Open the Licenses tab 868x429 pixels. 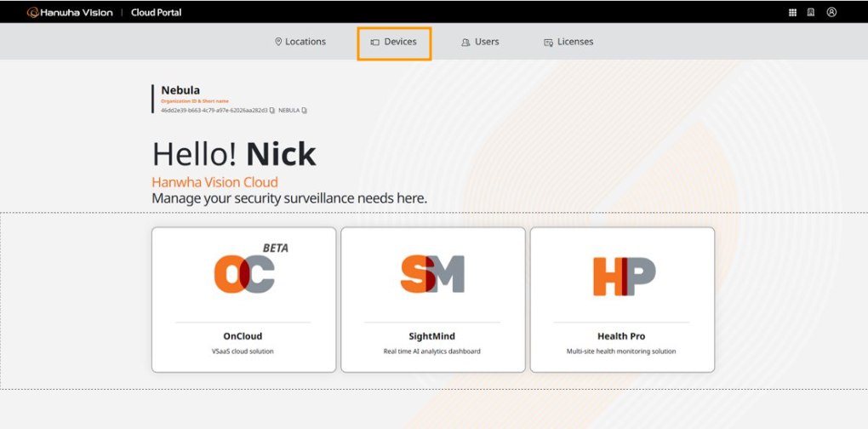[x=568, y=42]
